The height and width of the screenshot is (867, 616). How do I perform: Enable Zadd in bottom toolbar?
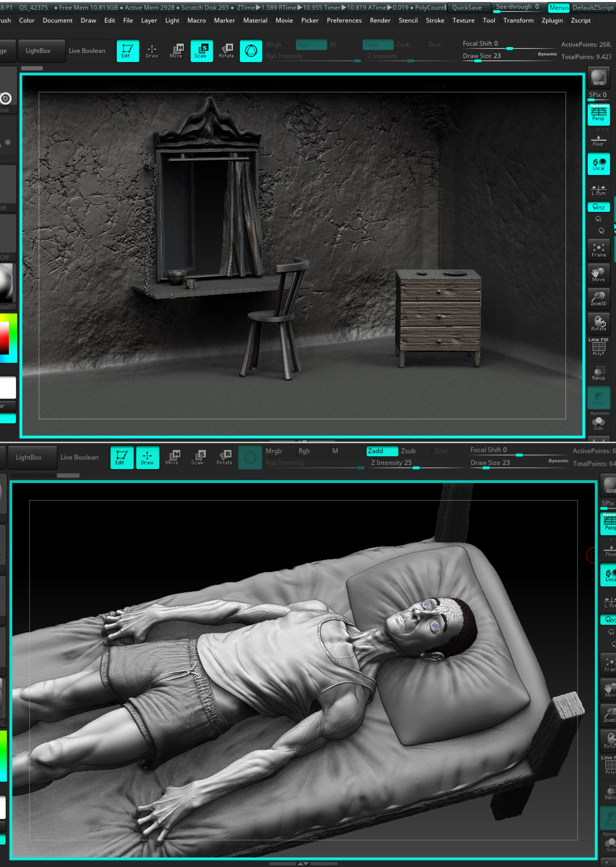tap(382, 451)
